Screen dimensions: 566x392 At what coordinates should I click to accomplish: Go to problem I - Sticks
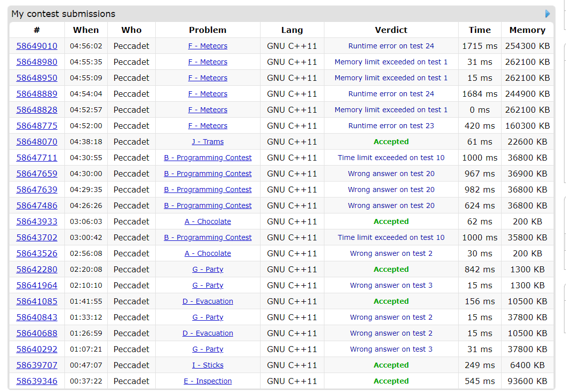[x=208, y=365]
